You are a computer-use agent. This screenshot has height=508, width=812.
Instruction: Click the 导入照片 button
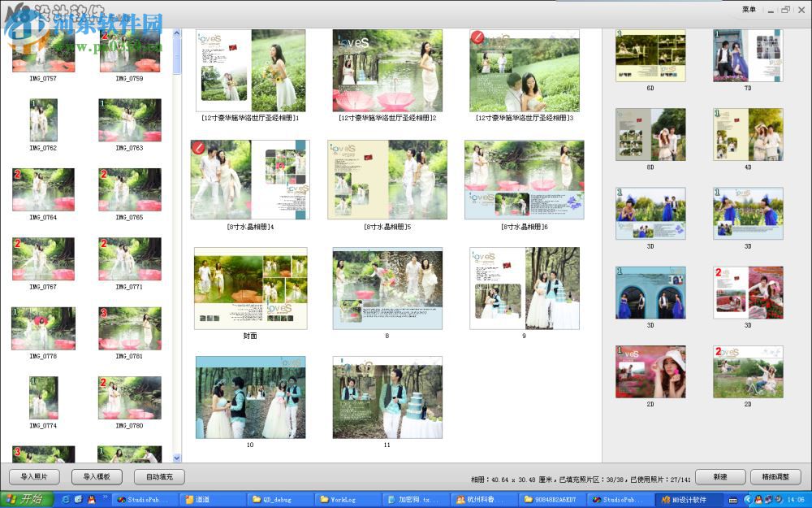(34, 476)
